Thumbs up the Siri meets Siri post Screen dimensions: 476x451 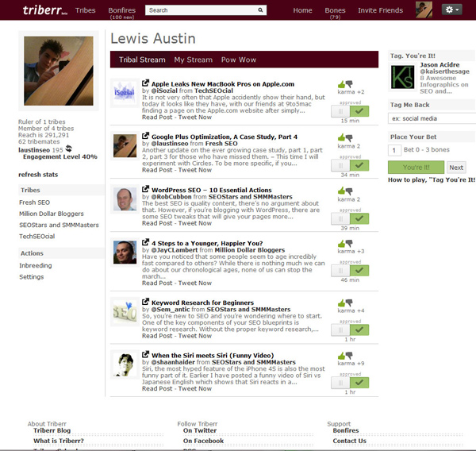[341, 355]
